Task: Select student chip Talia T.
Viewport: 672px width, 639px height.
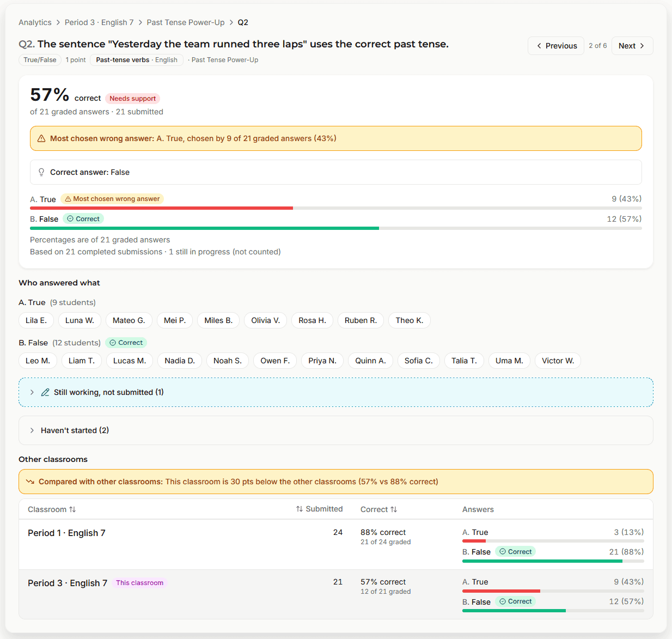Action: (x=464, y=361)
